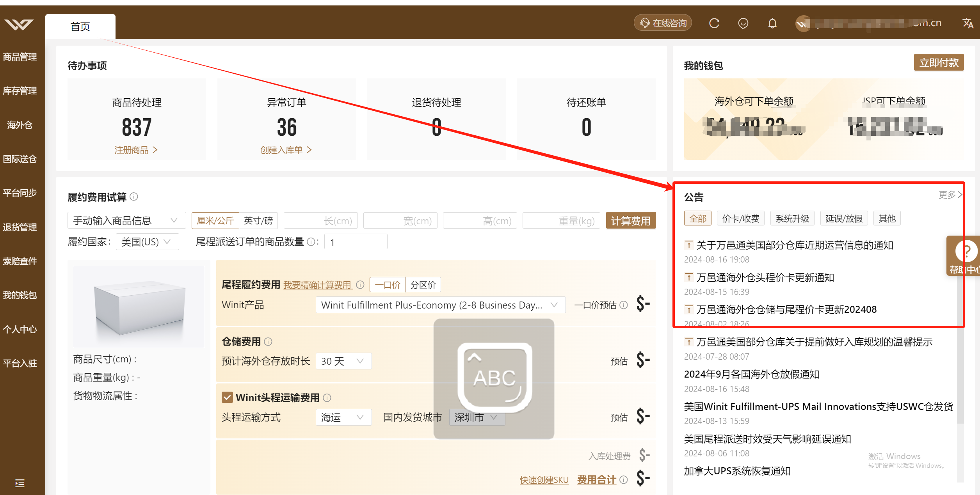This screenshot has height=495, width=980.
Task: Follow 创建入库单 link
Action: coord(286,150)
